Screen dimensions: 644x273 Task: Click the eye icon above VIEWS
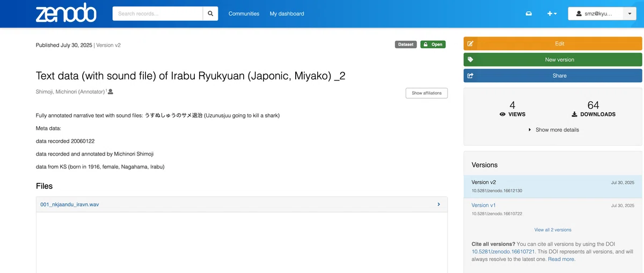coord(503,114)
